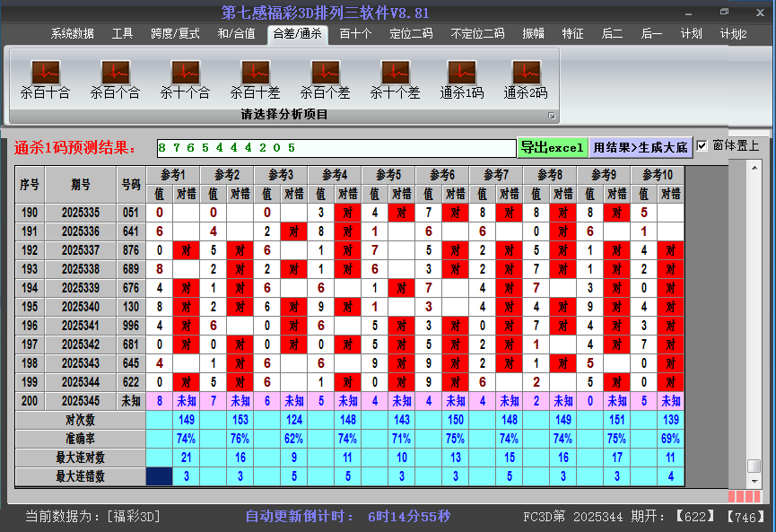
Task: Open the 杀十个合 analysis tool
Action: pos(185,79)
